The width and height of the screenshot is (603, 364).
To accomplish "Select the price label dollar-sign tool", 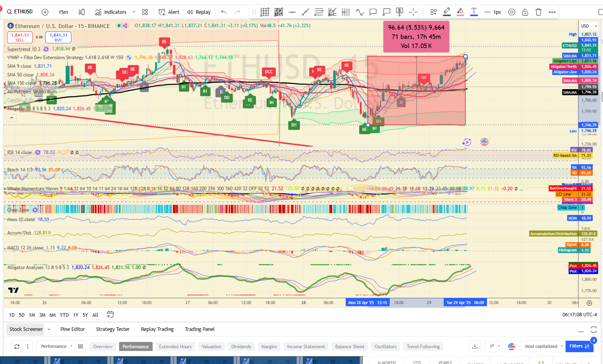I will 400,12.
